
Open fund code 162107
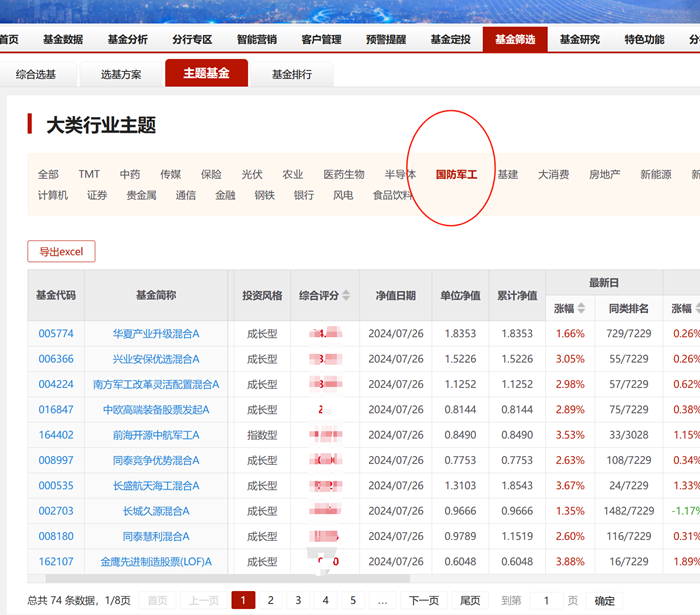click(x=56, y=561)
